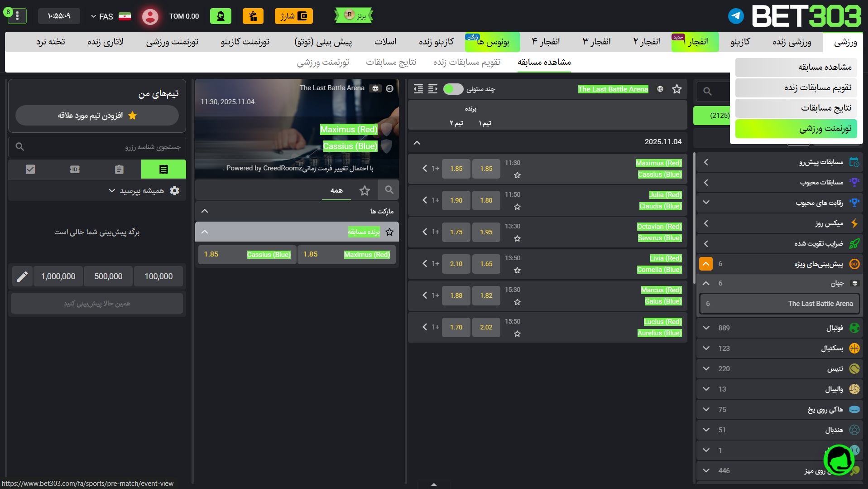Select the 500,000 quick stake amount

(x=108, y=276)
